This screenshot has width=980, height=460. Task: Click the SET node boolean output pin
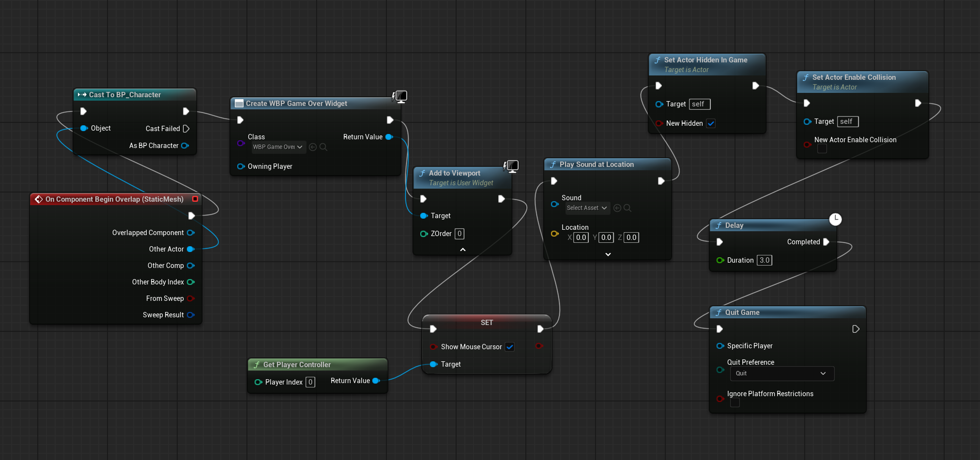tap(539, 346)
